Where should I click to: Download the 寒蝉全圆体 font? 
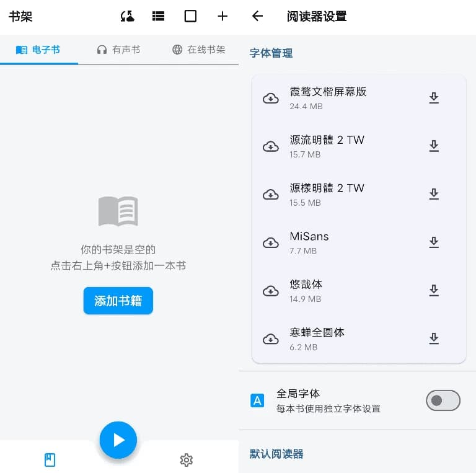coord(434,338)
